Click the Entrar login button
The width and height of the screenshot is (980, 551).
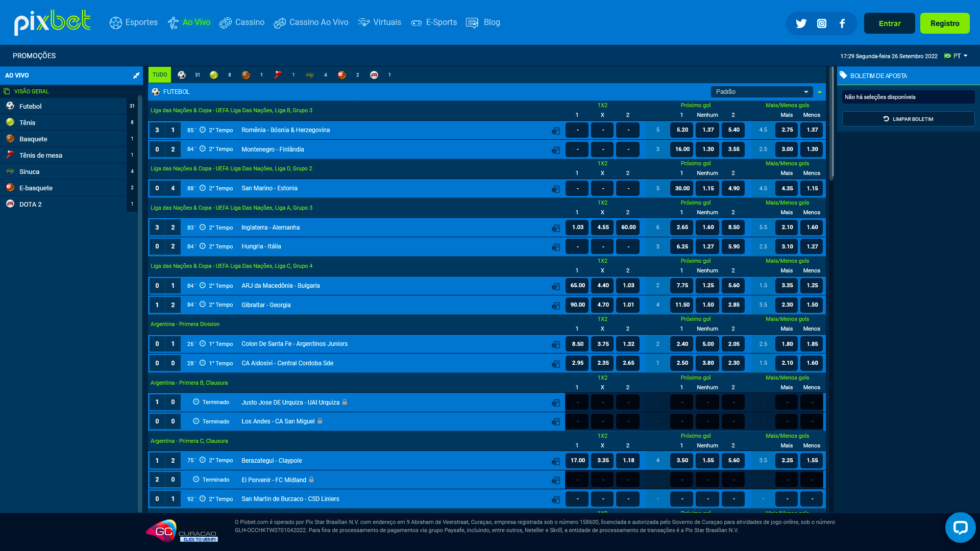890,23
